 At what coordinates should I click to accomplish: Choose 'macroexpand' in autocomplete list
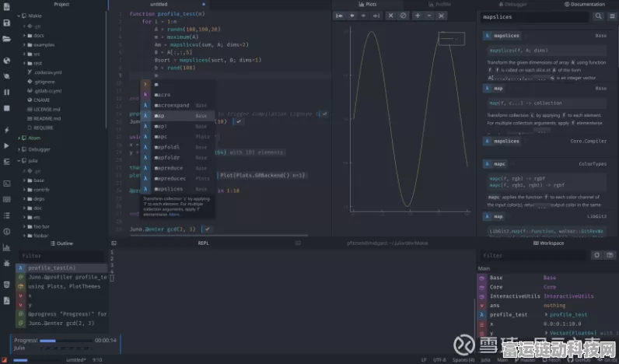(x=177, y=106)
